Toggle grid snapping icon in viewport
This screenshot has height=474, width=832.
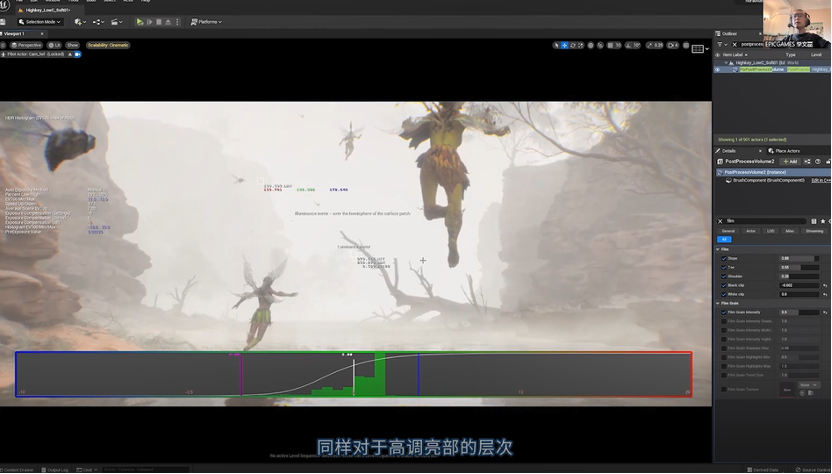[x=611, y=46]
